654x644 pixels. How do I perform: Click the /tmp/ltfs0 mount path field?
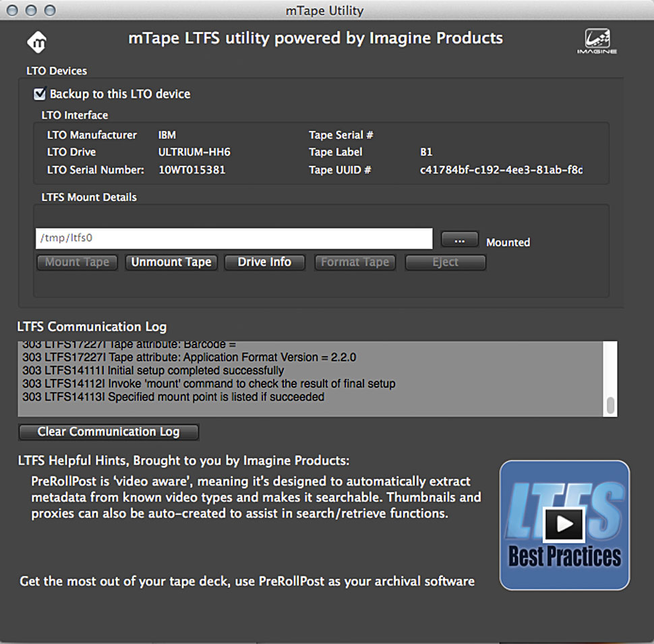tap(233, 238)
